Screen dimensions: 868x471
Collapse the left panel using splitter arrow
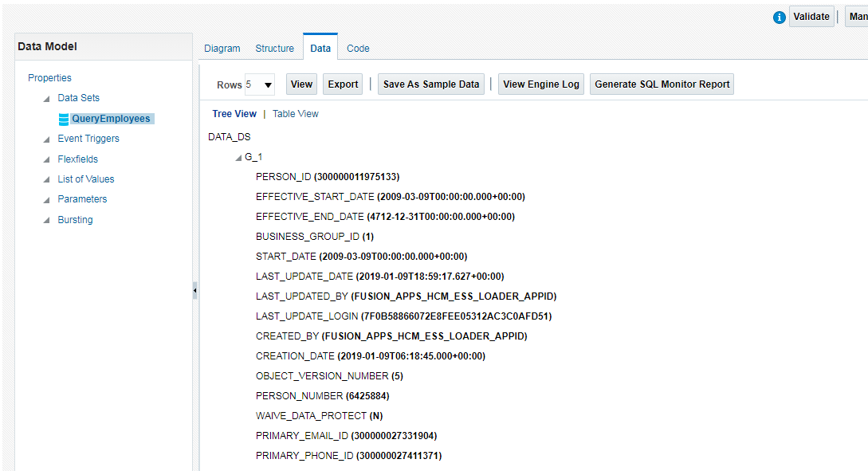click(x=194, y=292)
